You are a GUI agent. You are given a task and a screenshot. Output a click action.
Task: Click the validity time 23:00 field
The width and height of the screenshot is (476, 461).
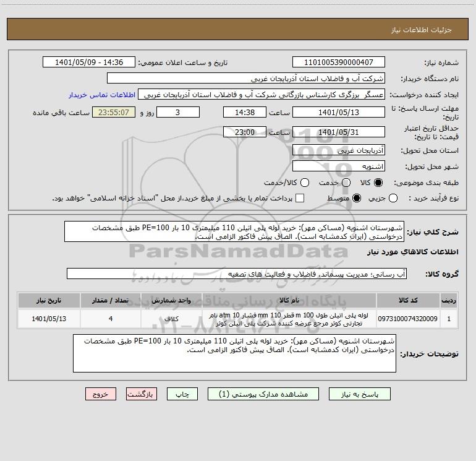pos(245,132)
